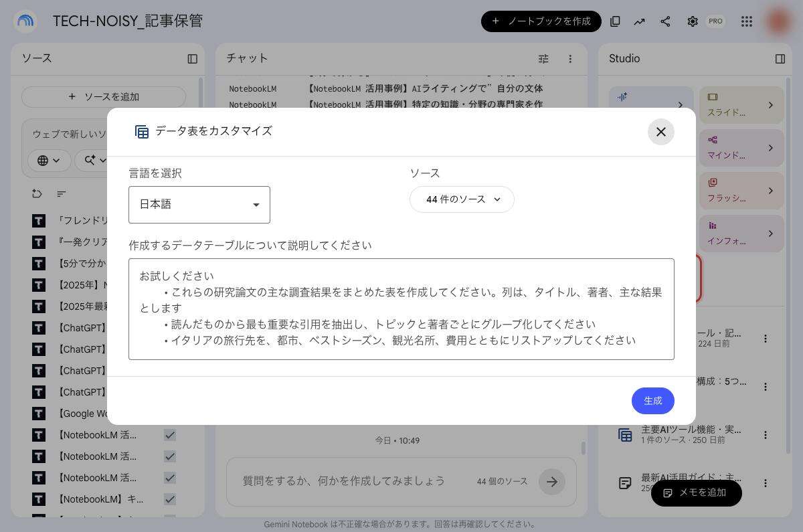Collapse the Studio panel icon
This screenshot has height=532, width=803.
coord(780,59)
